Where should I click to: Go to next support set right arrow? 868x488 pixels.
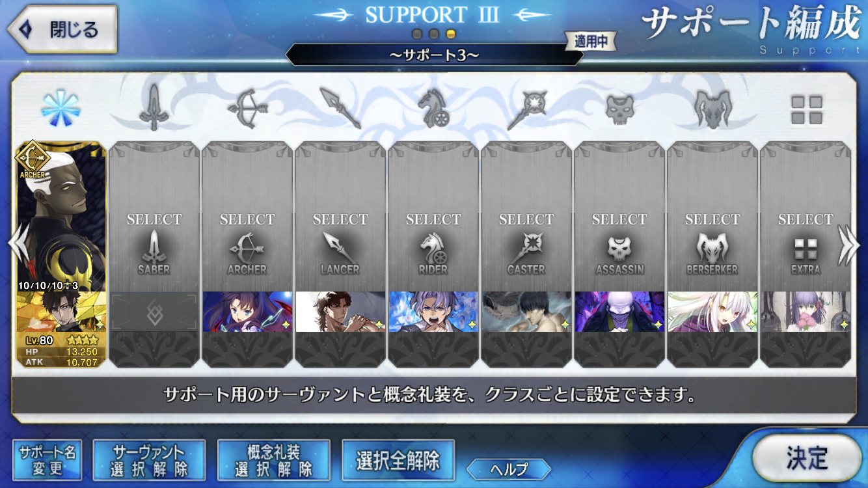849,245
